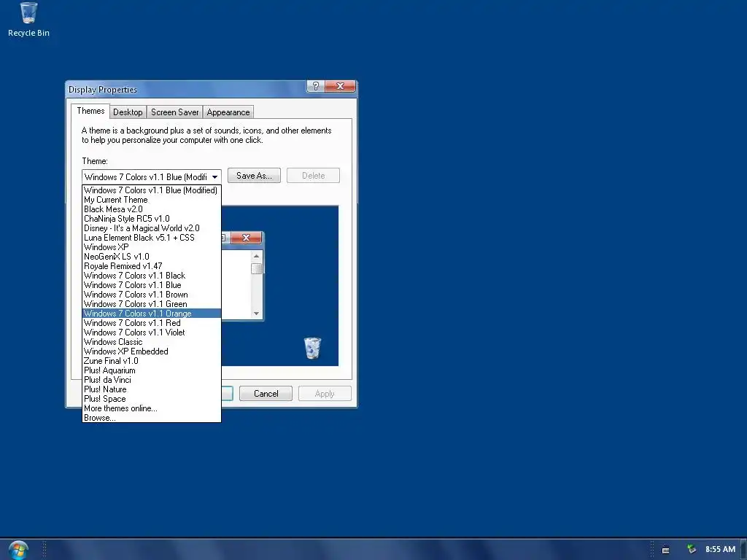The height and width of the screenshot is (560, 747).
Task: Pick Disney - It's a Magical World v2.0
Action: (x=152, y=228)
